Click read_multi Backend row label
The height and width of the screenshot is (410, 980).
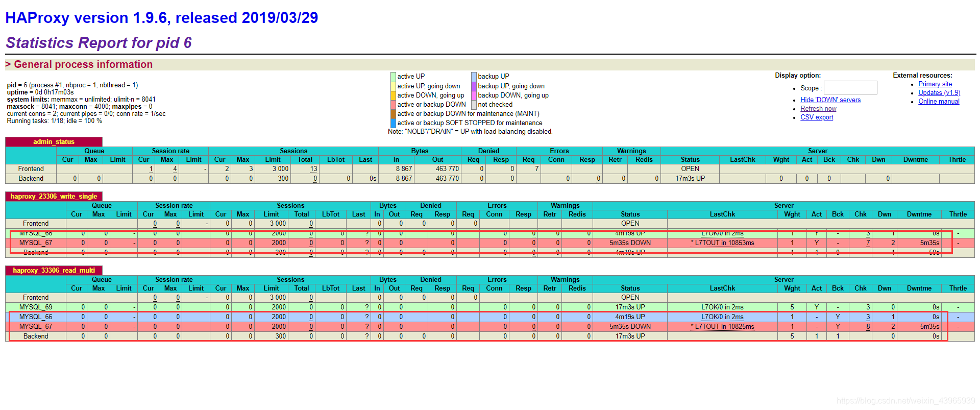point(36,336)
